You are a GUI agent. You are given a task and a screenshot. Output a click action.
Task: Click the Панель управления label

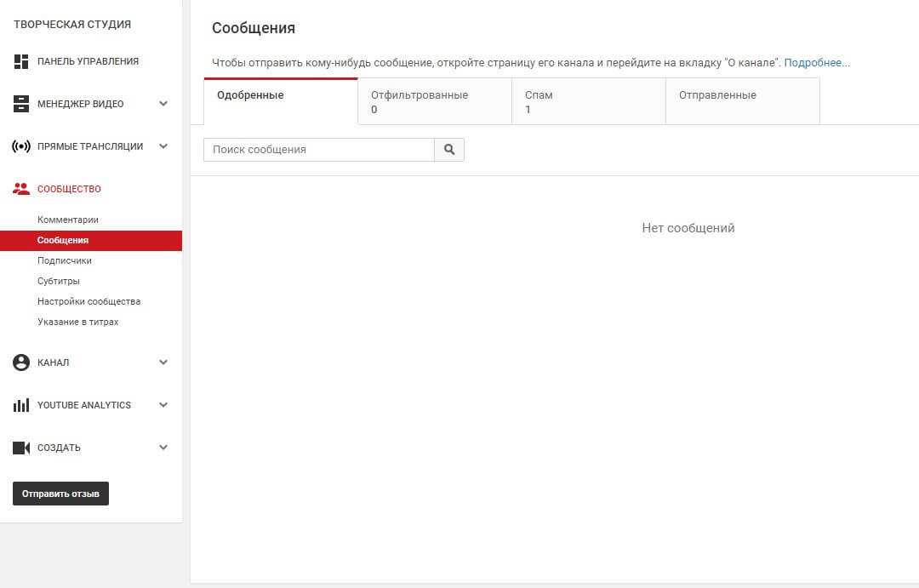(88, 61)
